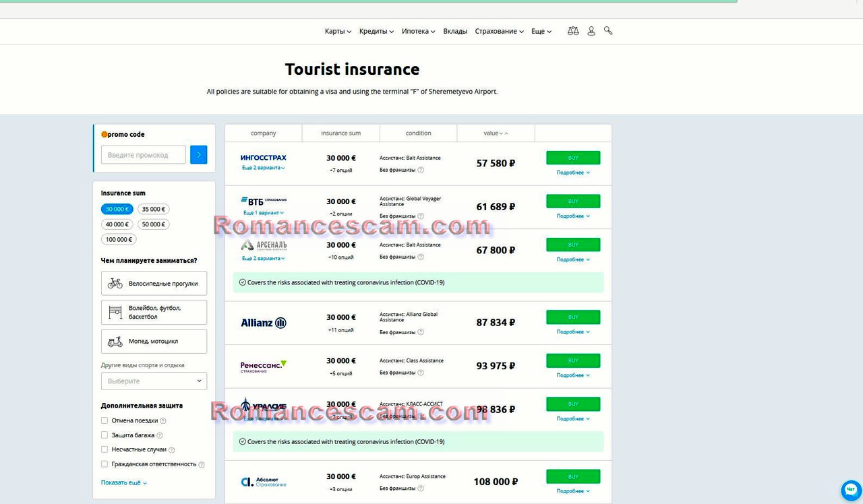Click franchise info icon in Allianz row
The height and width of the screenshot is (504, 863).
tap(421, 332)
